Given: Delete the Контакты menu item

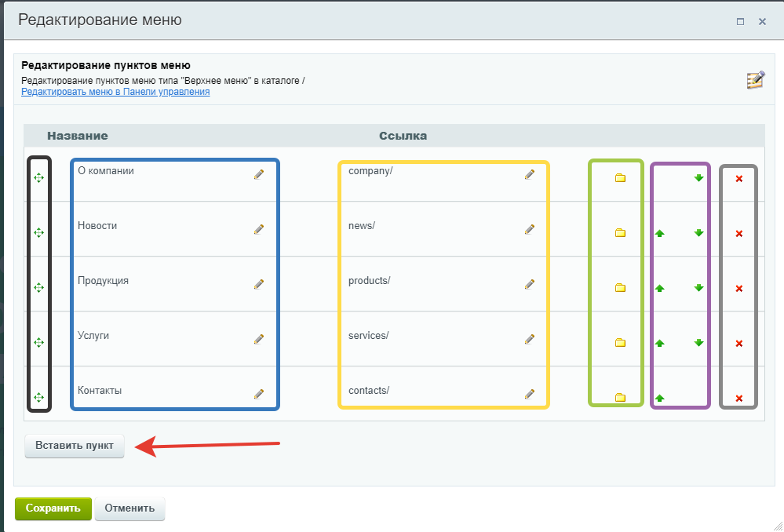Looking at the screenshot, I should [x=739, y=399].
